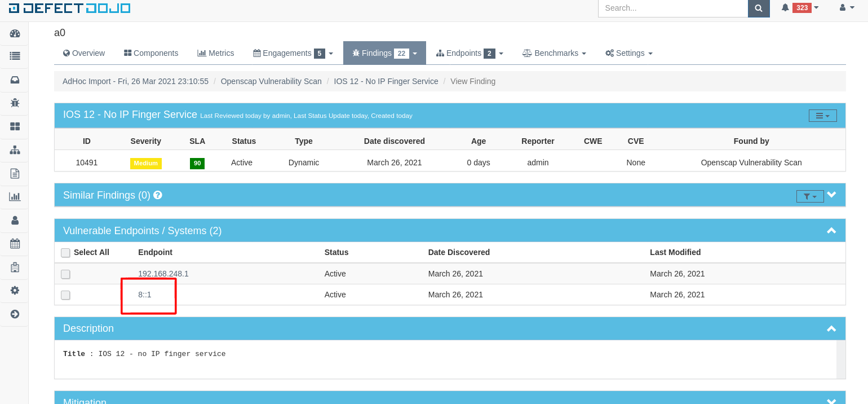Click inside the Search field
Image resolution: width=868 pixels, height=404 pixels.
click(672, 8)
